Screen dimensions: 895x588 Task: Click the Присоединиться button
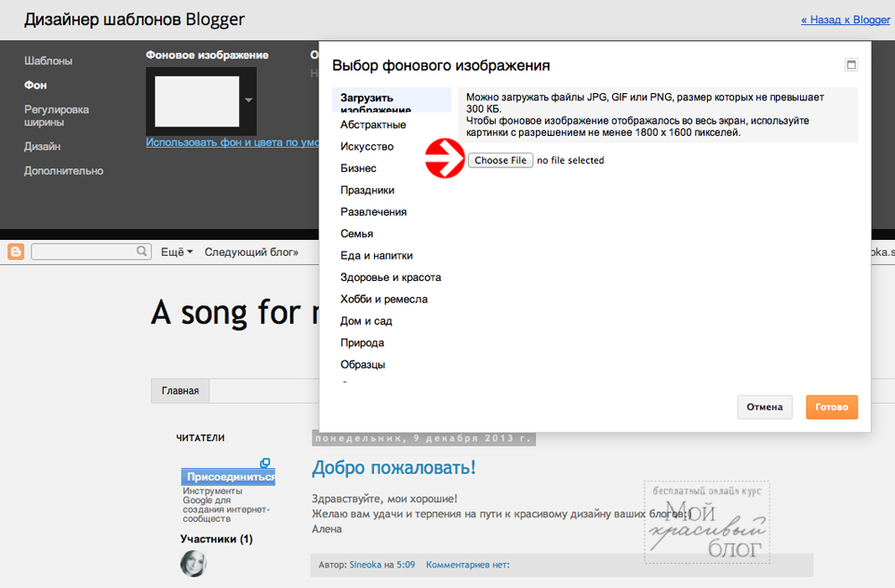click(x=228, y=477)
